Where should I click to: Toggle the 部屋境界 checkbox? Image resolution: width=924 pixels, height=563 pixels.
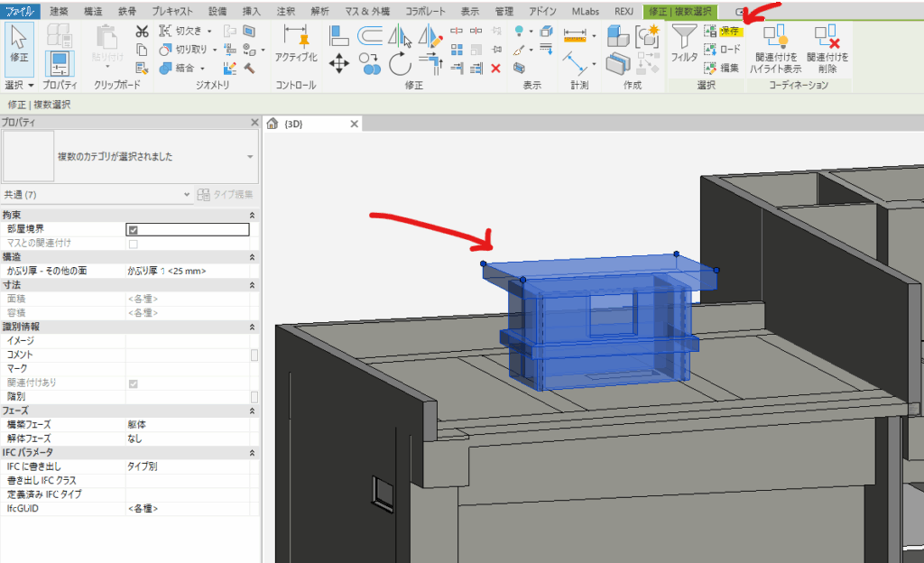[x=133, y=230]
